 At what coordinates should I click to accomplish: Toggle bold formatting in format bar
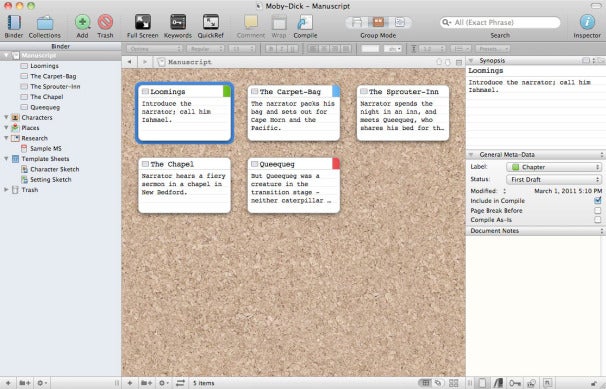coord(271,49)
